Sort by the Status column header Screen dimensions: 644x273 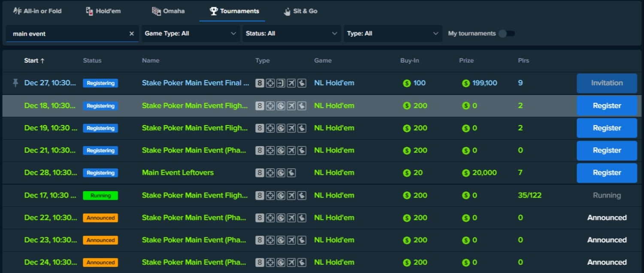92,60
